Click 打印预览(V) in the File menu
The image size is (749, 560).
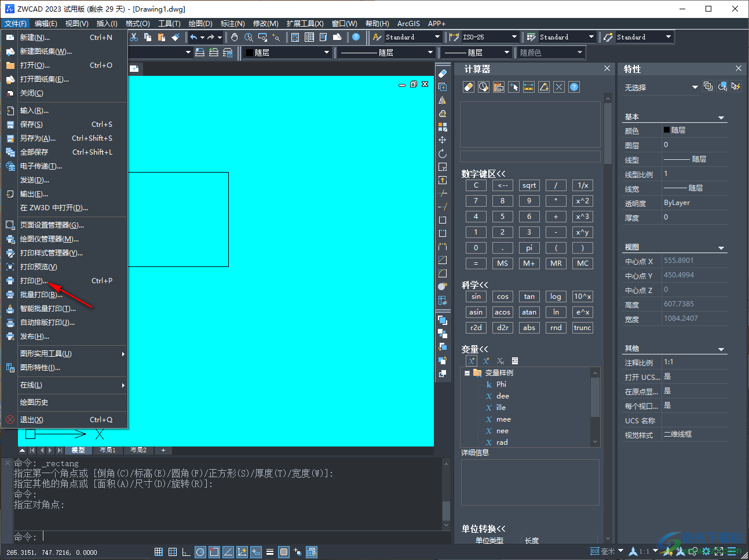(x=64, y=267)
